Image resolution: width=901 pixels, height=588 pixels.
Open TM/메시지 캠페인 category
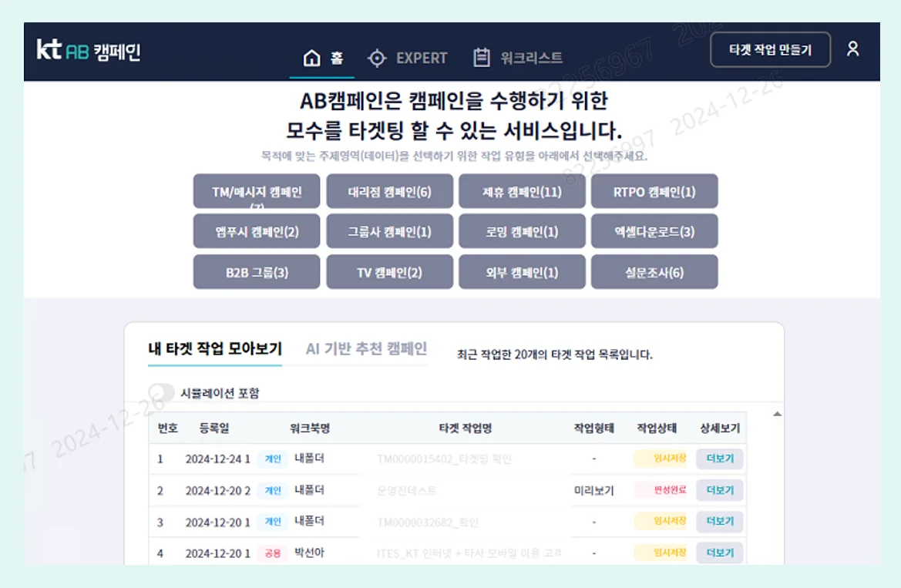point(256,191)
